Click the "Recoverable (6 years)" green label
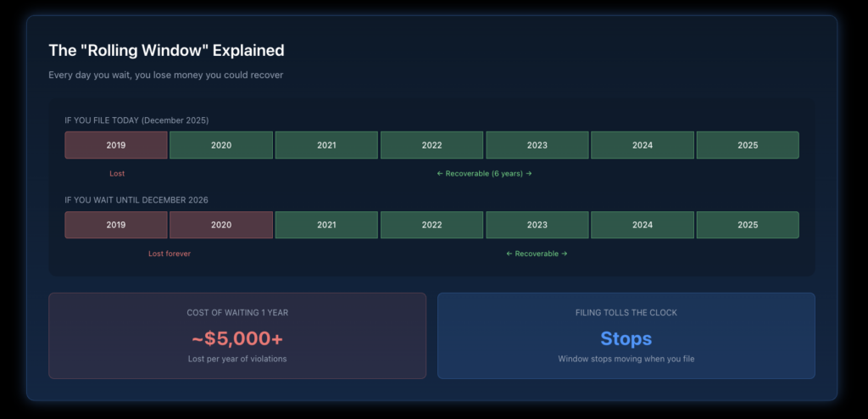 pyautogui.click(x=484, y=174)
